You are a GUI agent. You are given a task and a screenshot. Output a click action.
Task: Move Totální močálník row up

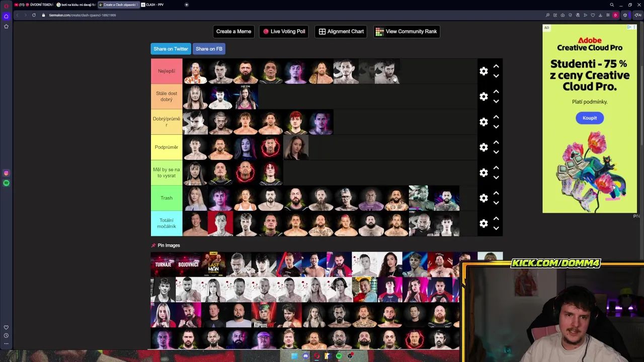(x=496, y=219)
